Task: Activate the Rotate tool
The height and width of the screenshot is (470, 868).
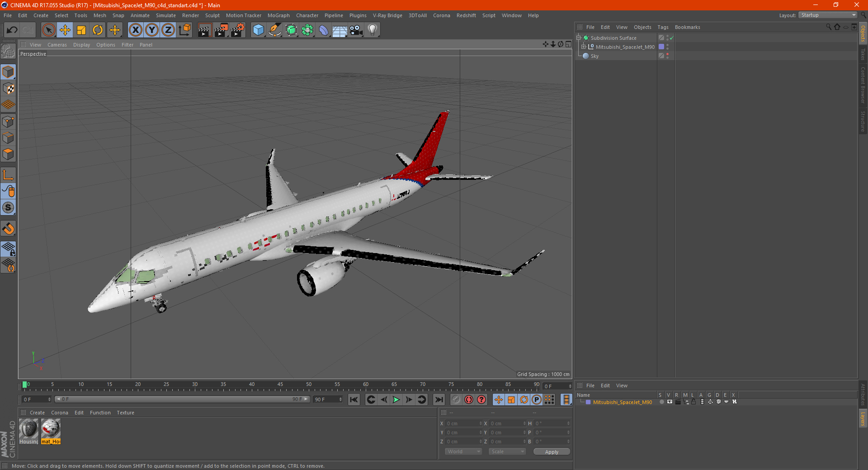Action: (98, 30)
